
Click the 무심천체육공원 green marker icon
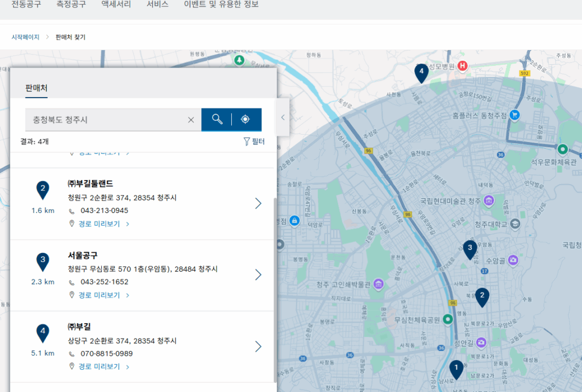pos(448,319)
